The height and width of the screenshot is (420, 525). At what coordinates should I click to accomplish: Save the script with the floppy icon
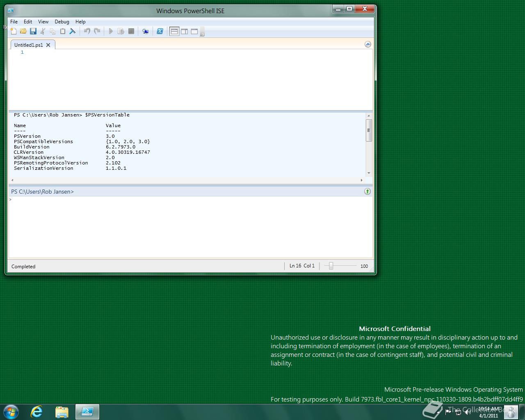point(33,31)
